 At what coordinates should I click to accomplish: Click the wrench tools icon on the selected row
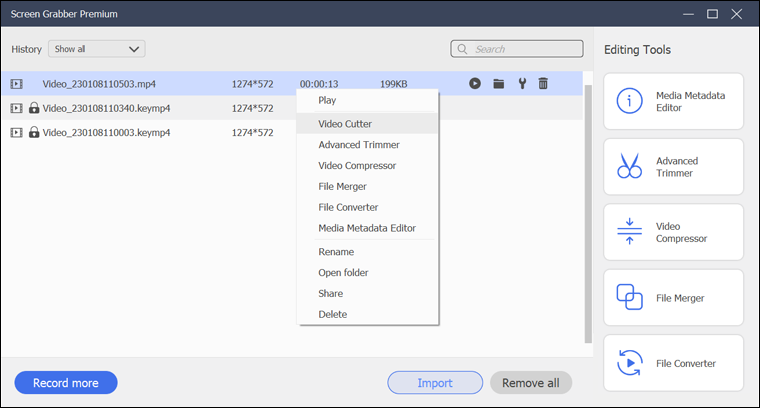click(521, 84)
